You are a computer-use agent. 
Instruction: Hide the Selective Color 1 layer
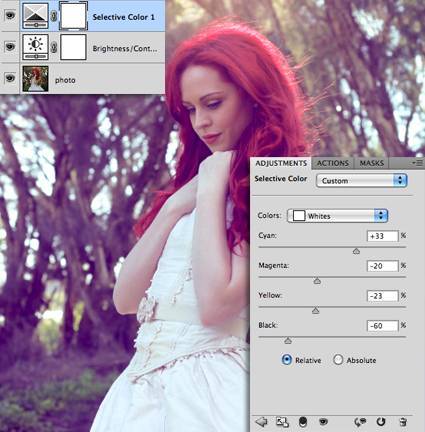[10, 15]
